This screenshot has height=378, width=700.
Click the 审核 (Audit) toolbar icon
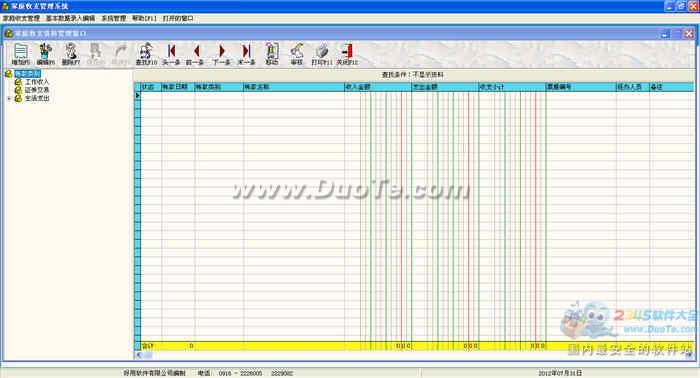tap(297, 54)
